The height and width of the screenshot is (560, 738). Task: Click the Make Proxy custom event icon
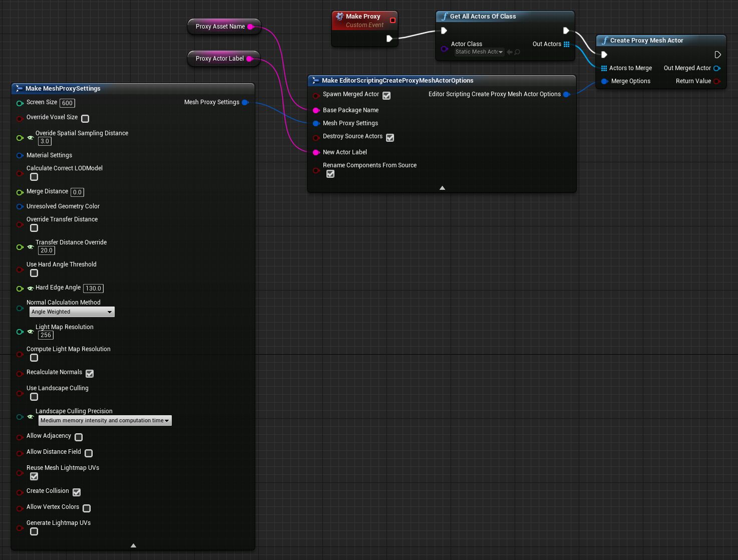(x=340, y=17)
